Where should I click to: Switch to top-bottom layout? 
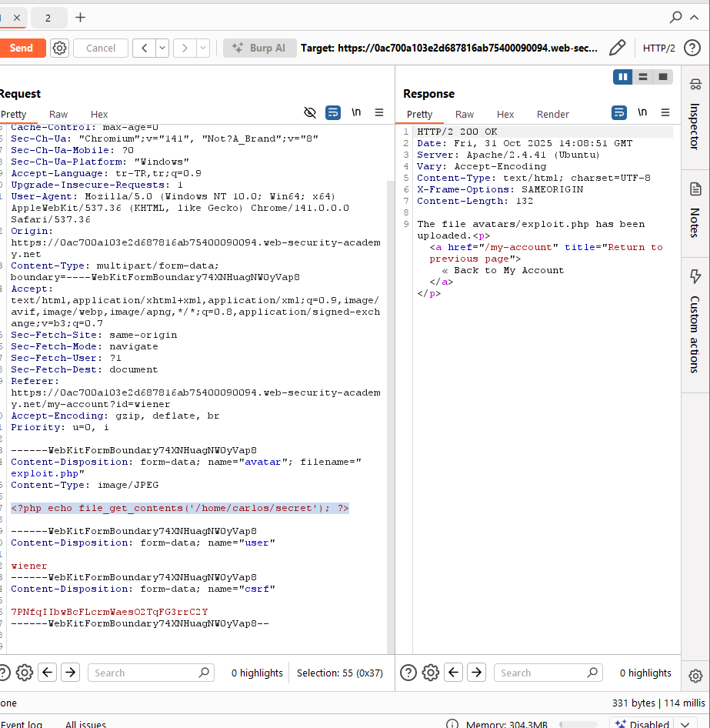[643, 77]
